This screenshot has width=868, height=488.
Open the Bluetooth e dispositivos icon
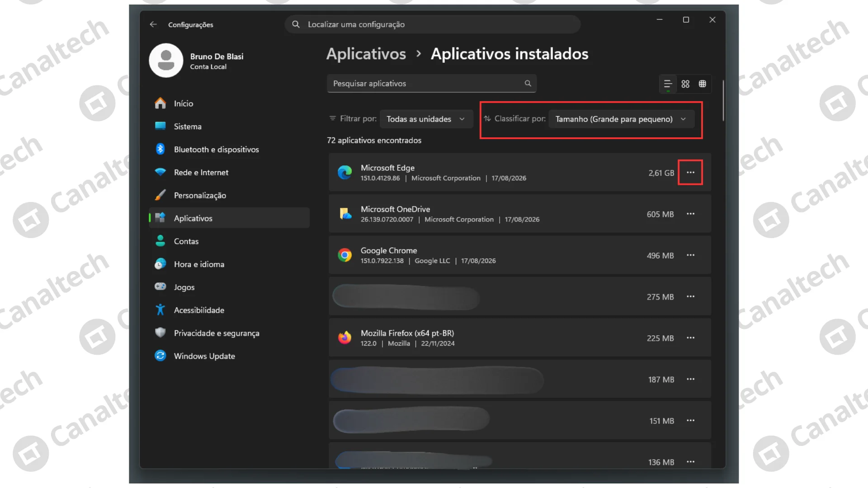[160, 149]
